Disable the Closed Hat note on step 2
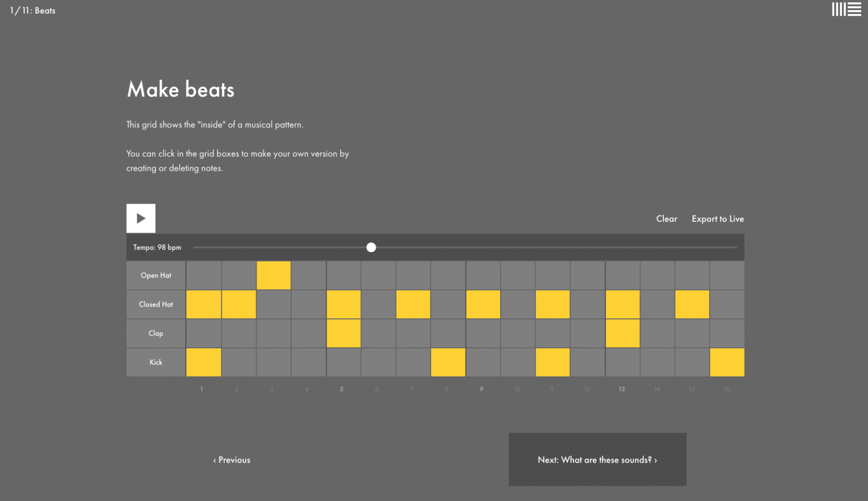Image resolution: width=868 pixels, height=501 pixels. tap(238, 304)
